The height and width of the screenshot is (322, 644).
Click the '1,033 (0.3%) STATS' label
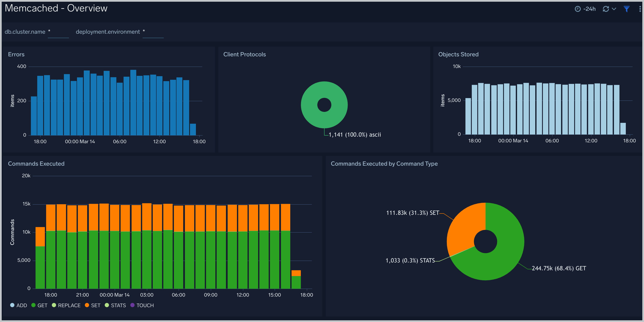(410, 260)
